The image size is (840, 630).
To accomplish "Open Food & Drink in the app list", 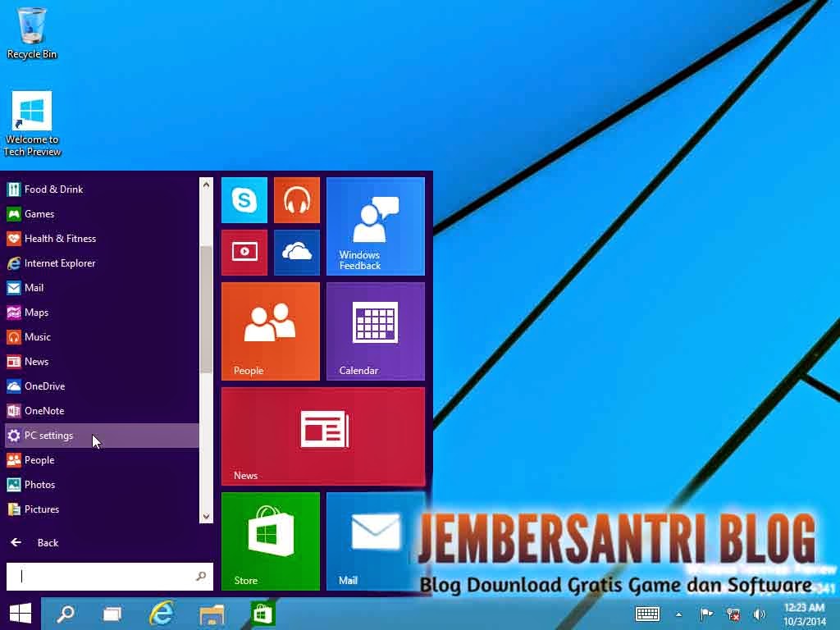I will click(102, 189).
